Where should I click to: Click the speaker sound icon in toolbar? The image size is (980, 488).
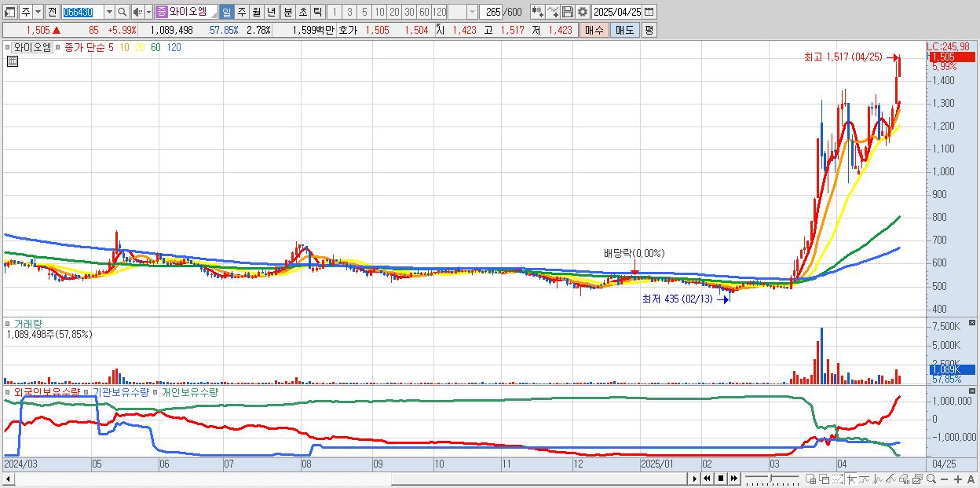[x=137, y=12]
